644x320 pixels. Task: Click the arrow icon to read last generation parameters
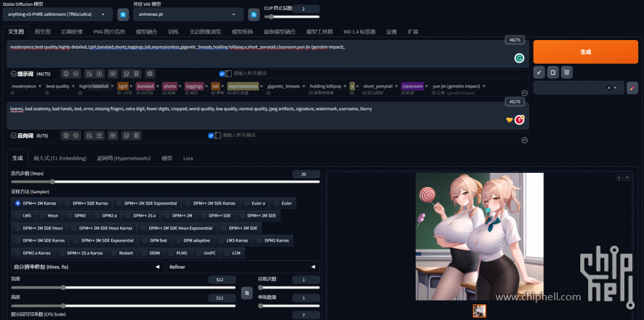[x=539, y=72]
